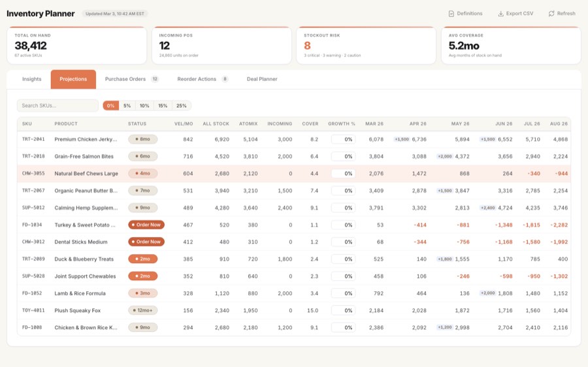Click the +1,800 incoming tag in Duck & Blueberry row
Screen dimensions: 588x367
[445, 259]
